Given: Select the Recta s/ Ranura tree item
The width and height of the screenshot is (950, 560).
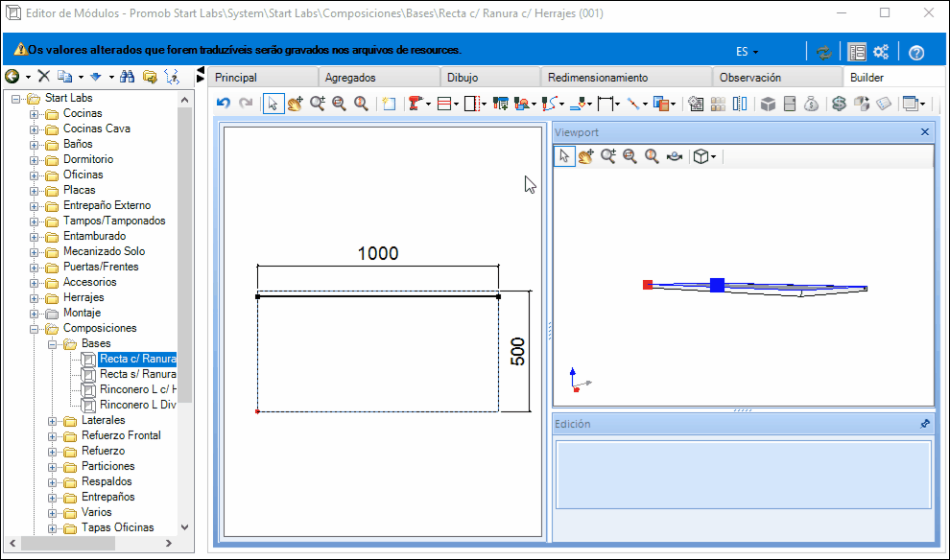Looking at the screenshot, I should [137, 374].
